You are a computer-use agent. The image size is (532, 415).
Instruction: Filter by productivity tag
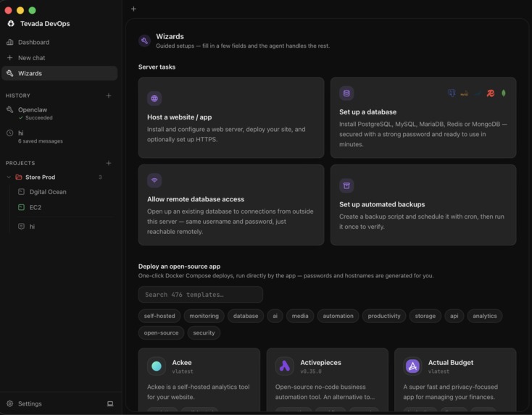point(384,316)
